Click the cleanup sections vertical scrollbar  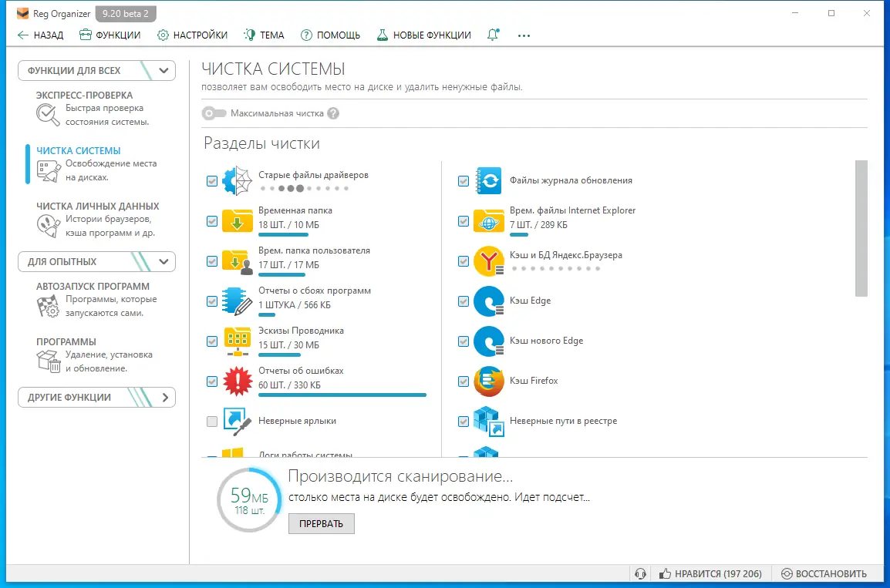pos(861,228)
